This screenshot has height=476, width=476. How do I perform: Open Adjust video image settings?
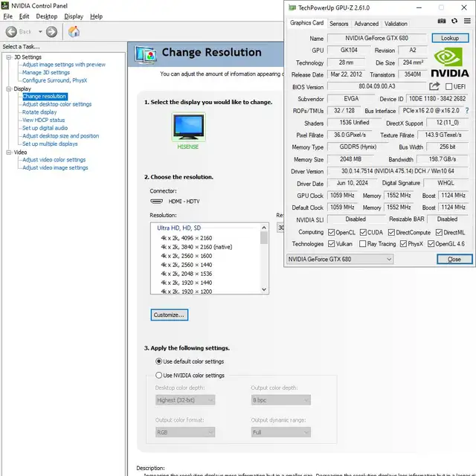coord(55,167)
